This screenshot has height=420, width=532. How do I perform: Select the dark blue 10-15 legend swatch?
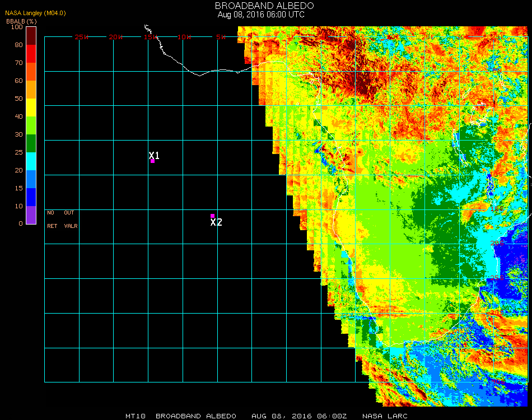[31, 197]
